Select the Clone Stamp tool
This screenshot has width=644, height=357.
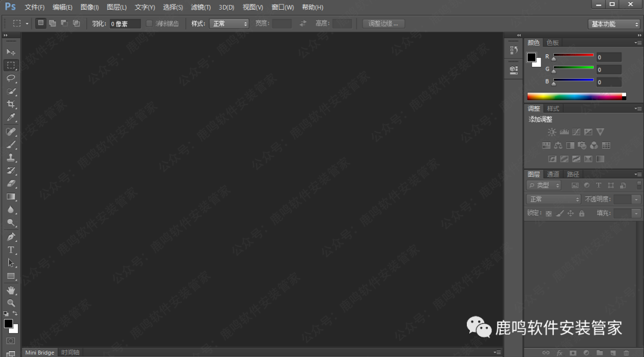tap(11, 158)
